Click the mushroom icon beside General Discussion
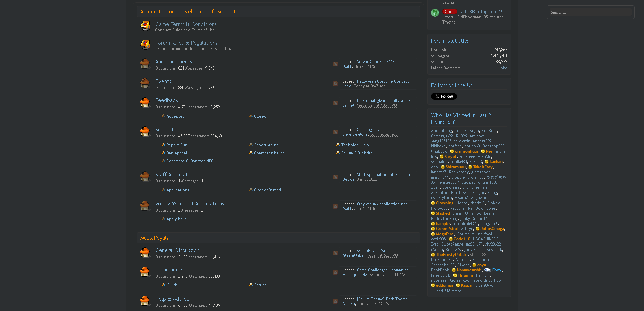The image size is (644, 311). point(145,253)
